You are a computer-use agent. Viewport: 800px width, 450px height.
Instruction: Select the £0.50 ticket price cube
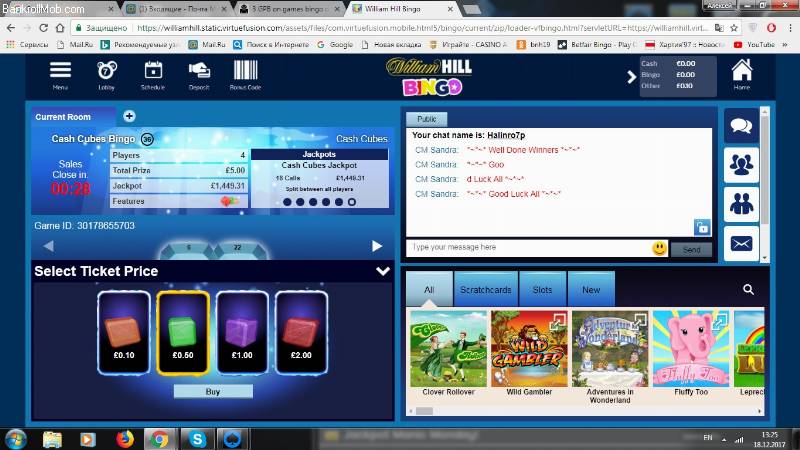click(183, 333)
